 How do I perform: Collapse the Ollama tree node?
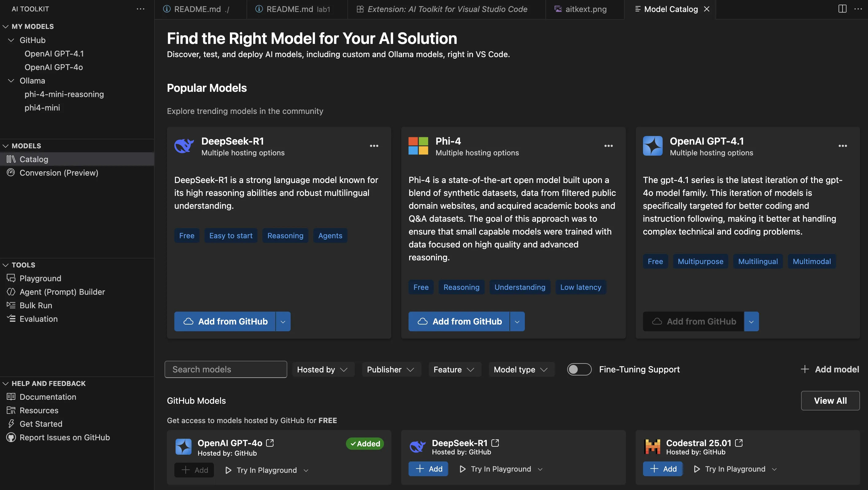coord(11,80)
